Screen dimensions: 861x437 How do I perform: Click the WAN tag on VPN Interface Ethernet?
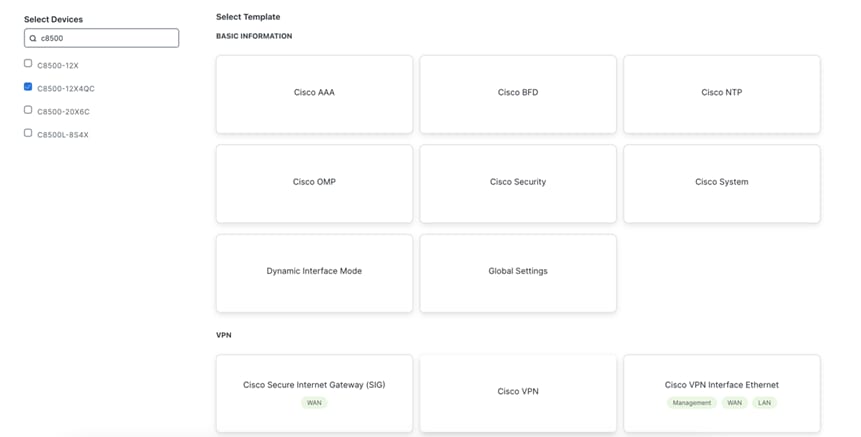click(735, 403)
